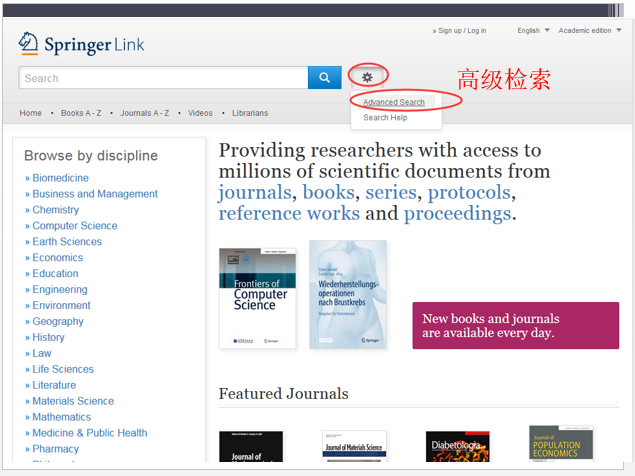The height and width of the screenshot is (476, 635).
Task: Open the Diabetologia journal thumbnail
Action: pyautogui.click(x=458, y=446)
